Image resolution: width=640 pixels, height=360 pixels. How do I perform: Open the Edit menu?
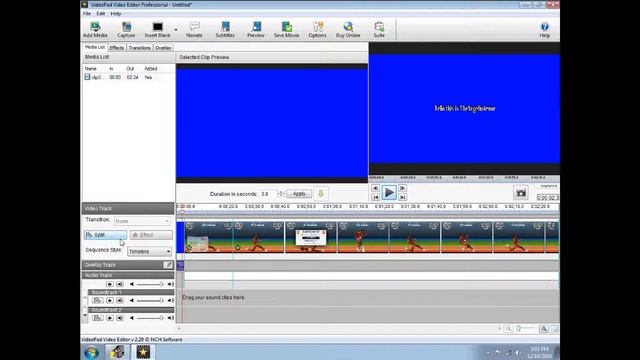click(x=100, y=13)
